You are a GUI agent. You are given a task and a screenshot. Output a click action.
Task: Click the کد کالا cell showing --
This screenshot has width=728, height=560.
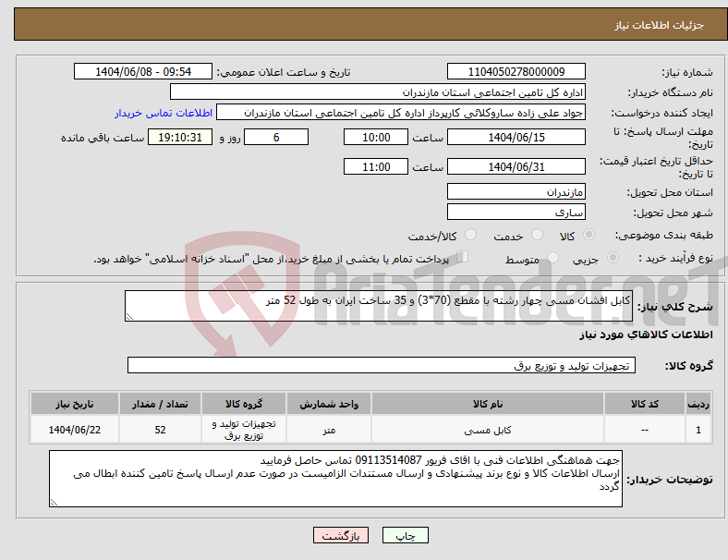click(645, 430)
